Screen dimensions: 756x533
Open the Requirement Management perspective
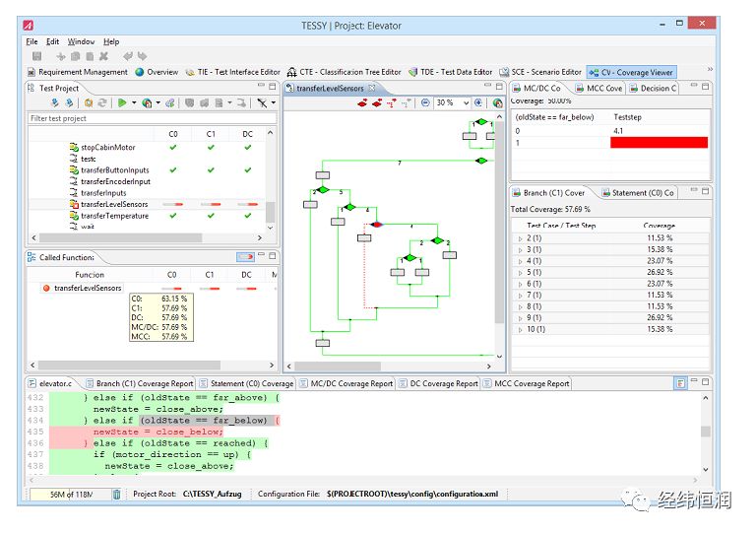(78, 72)
